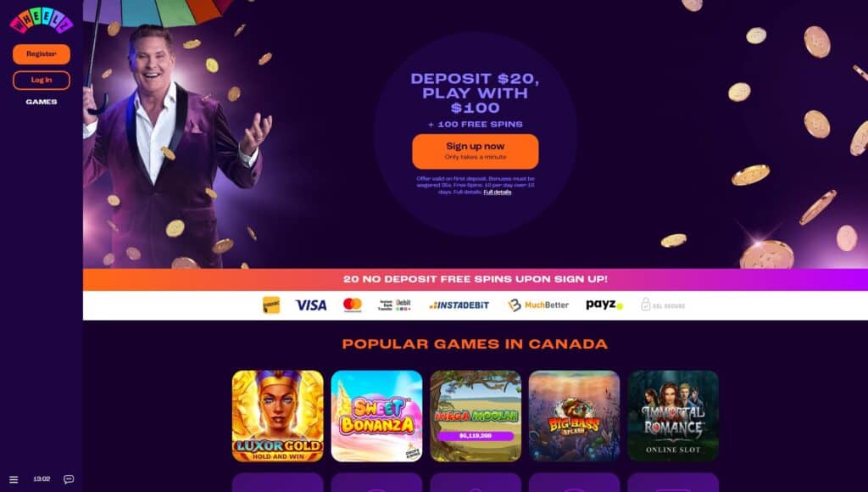Open the Games menu item
The image size is (868, 492).
42,102
